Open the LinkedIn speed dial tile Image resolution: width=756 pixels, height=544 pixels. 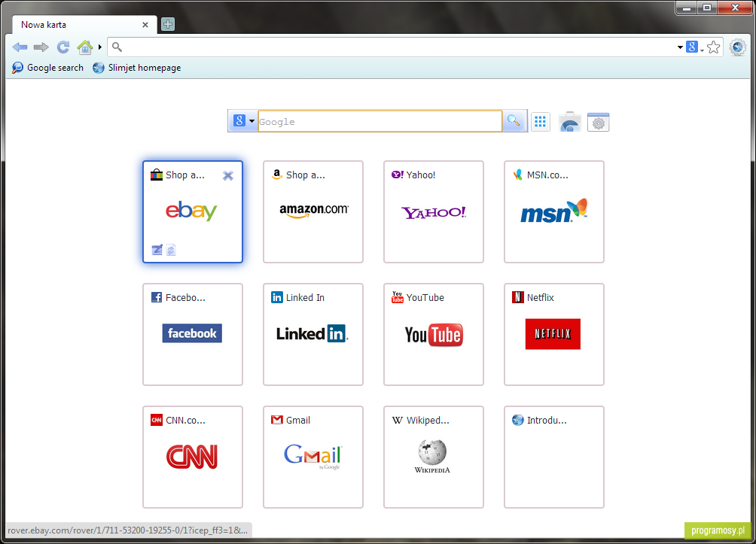coord(313,334)
